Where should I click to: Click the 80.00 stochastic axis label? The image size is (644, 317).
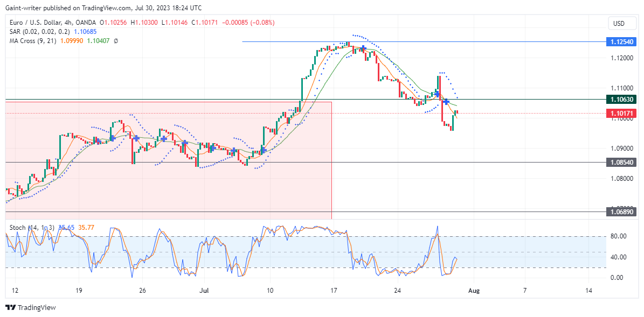pyautogui.click(x=618, y=236)
